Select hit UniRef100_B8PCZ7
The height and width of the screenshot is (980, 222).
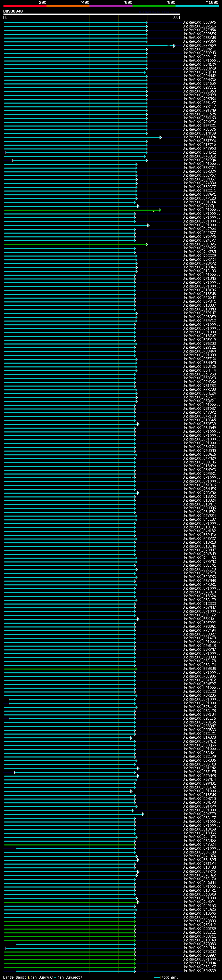pos(199,187)
